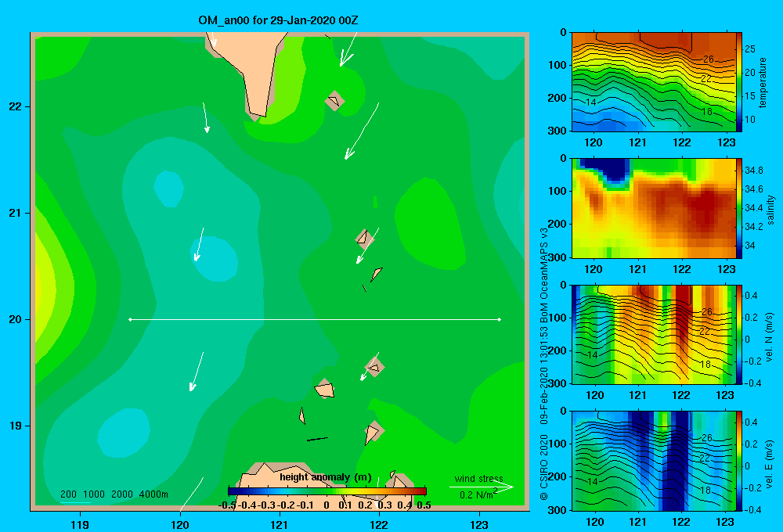The image size is (783, 532).
Task: Click the 'vel. N (m/s)' axis label
Action: [x=769, y=337]
